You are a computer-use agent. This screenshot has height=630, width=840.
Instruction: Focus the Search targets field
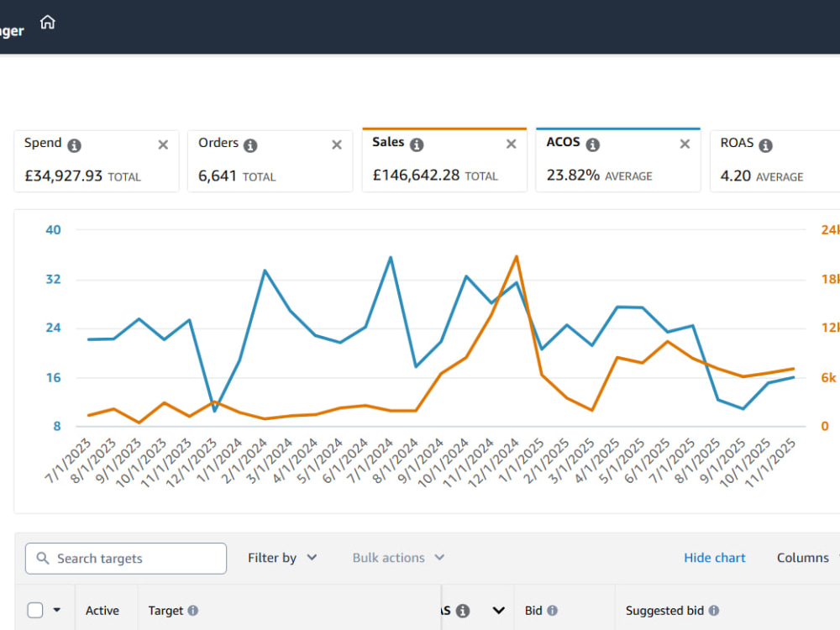pyautogui.click(x=126, y=559)
